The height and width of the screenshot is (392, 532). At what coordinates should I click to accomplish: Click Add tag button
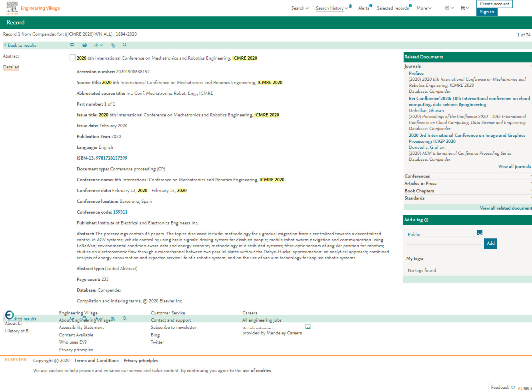[x=490, y=243]
